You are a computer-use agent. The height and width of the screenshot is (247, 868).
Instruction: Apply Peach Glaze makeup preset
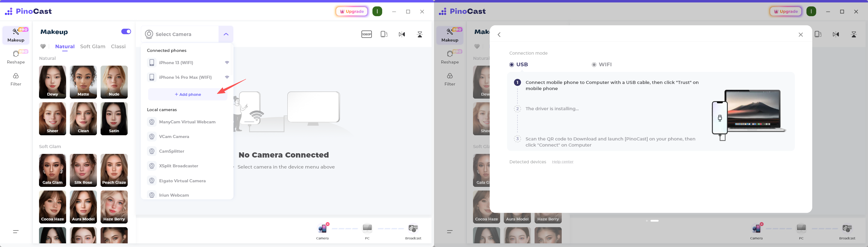pos(114,170)
